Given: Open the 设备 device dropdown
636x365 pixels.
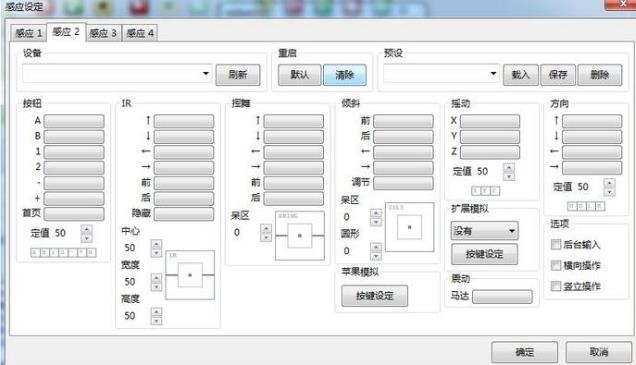Looking at the screenshot, I should click(117, 73).
